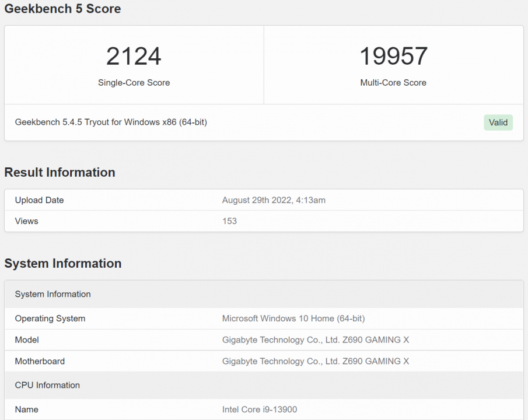Screen dimensions: 528x420
Task: Click the 2124 single-core score number
Action: pyautogui.click(x=134, y=57)
